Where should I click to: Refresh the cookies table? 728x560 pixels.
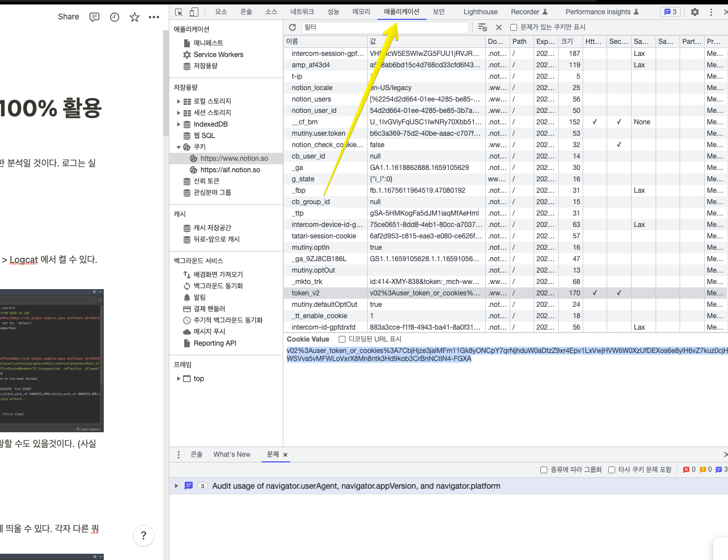click(x=292, y=27)
